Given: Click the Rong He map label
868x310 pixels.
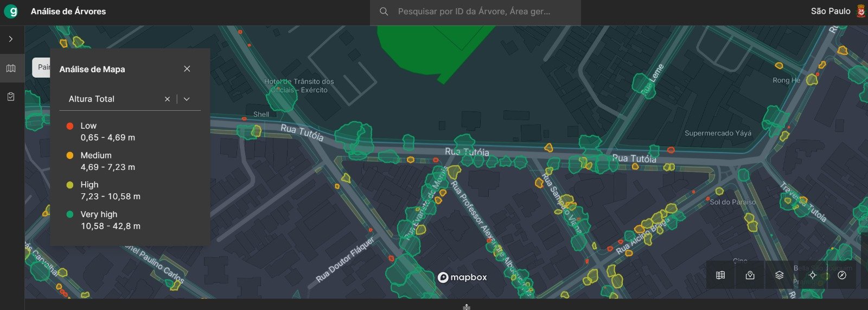Looking at the screenshot, I should coord(786,80).
